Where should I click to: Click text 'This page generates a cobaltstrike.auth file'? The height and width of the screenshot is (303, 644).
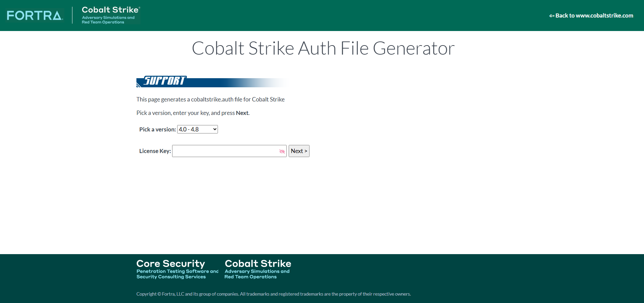tap(211, 99)
